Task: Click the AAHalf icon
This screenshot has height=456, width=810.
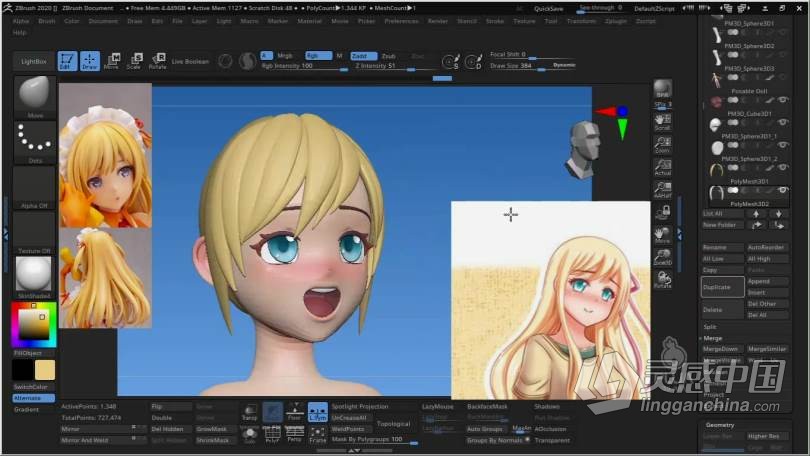Action: [663, 190]
